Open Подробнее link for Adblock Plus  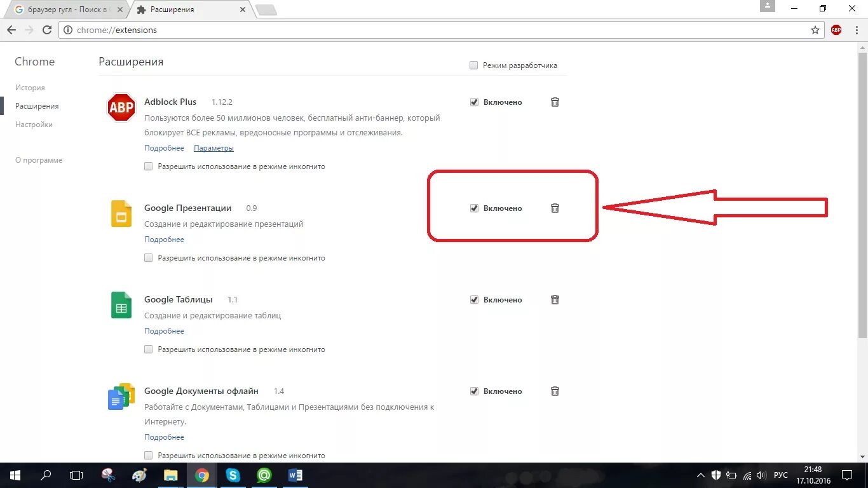point(164,148)
